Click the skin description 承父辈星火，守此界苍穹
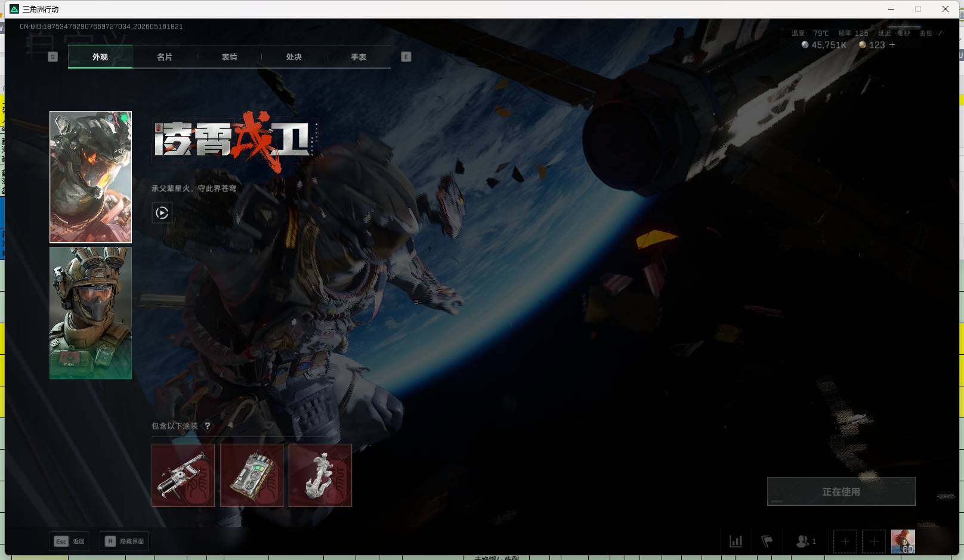Screen dimensions: 964x560 coord(194,188)
